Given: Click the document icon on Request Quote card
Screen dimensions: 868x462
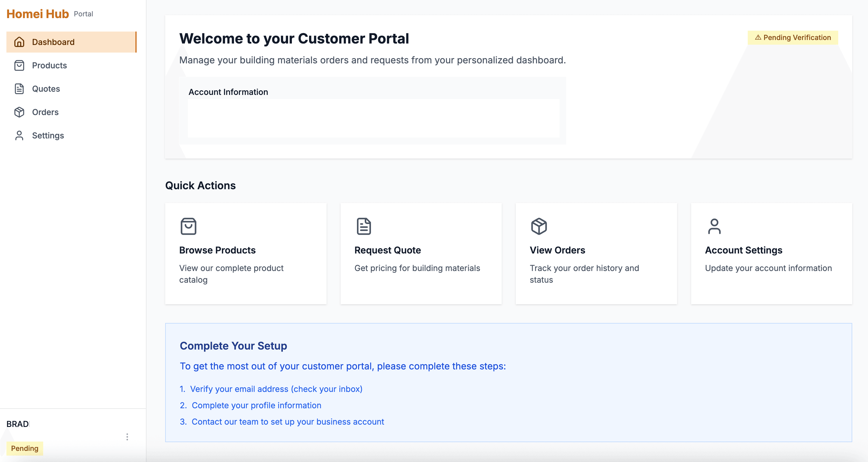Looking at the screenshot, I should click(364, 226).
